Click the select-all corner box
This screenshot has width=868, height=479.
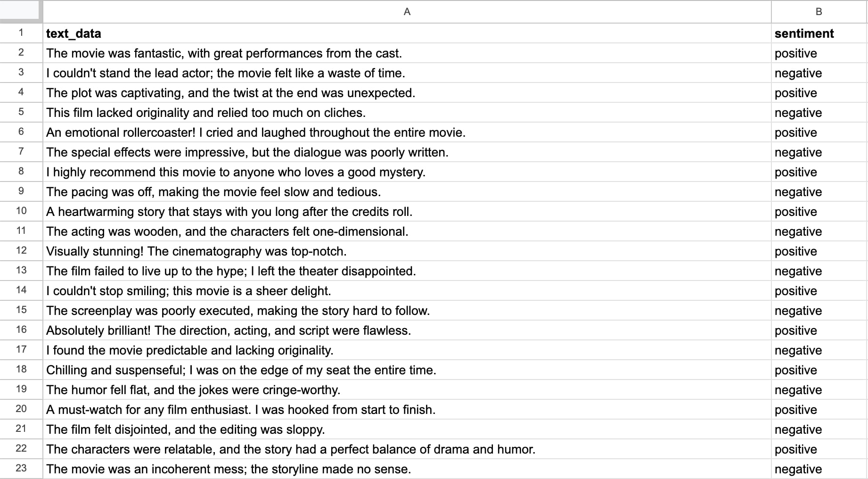click(21, 12)
